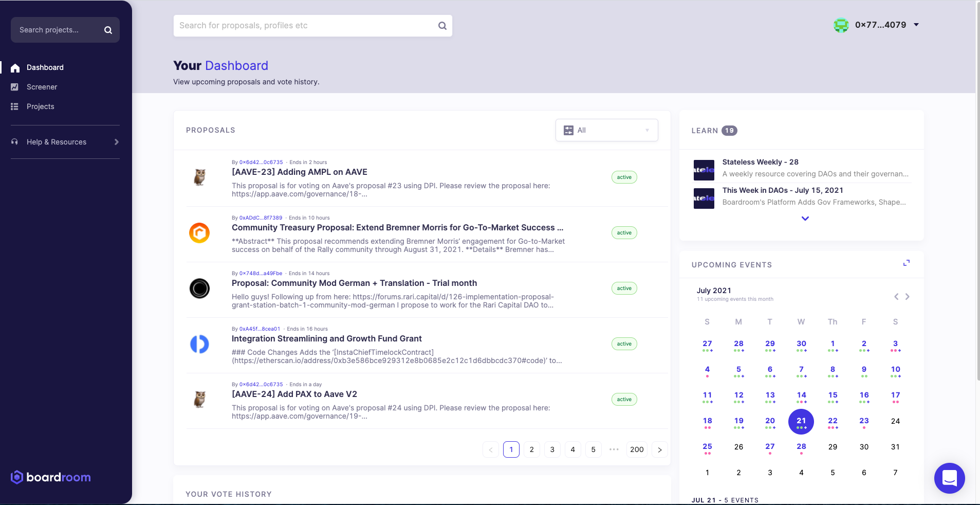
Task: Select July 14 on the calendar
Action: 801,396
